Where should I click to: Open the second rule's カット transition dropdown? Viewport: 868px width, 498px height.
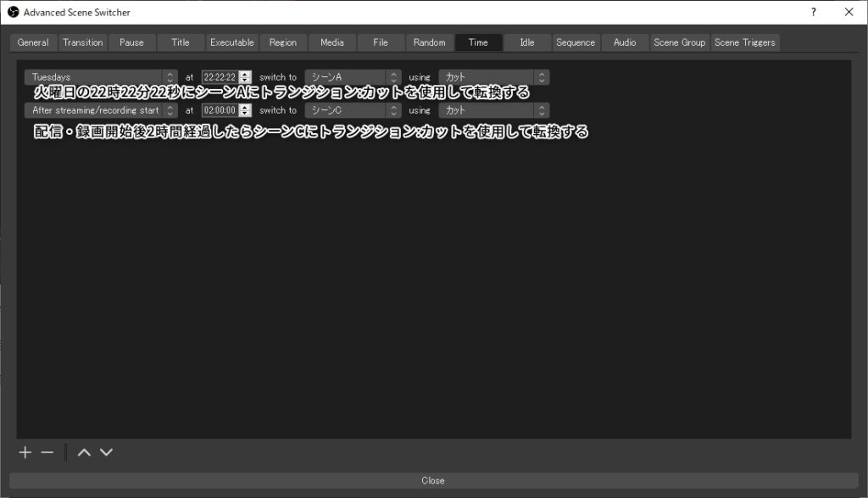(540, 109)
